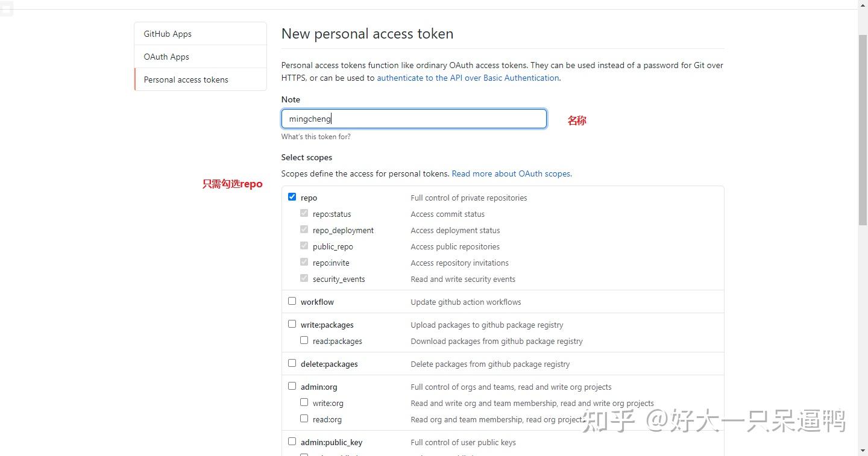Image resolution: width=868 pixels, height=456 pixels.
Task: Toggle the security_events checkbox
Action: [x=304, y=278]
